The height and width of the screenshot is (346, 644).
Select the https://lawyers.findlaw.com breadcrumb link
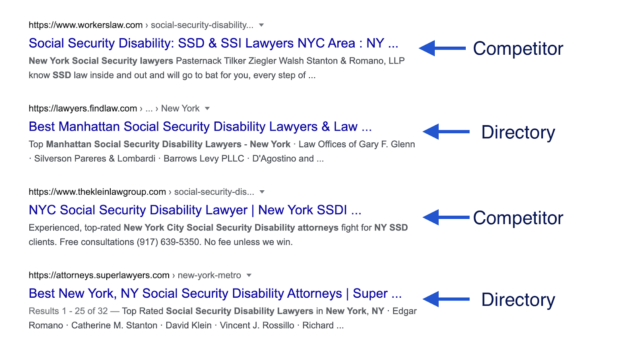tap(83, 108)
